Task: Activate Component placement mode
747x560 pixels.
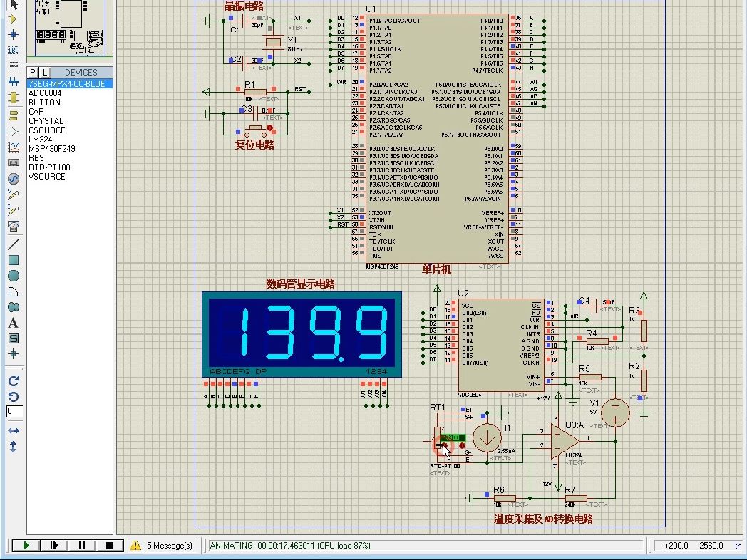Action: tap(14, 19)
